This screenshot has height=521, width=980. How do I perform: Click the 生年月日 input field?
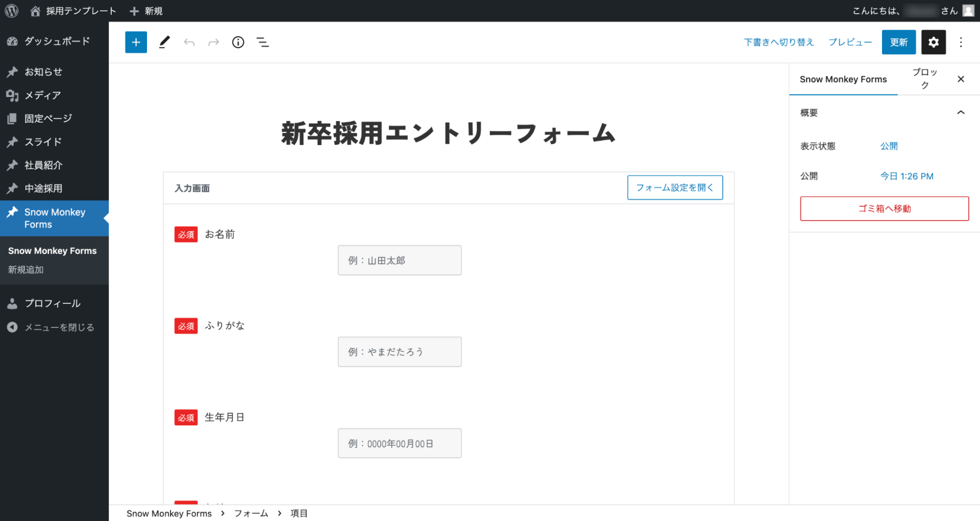[x=400, y=443]
